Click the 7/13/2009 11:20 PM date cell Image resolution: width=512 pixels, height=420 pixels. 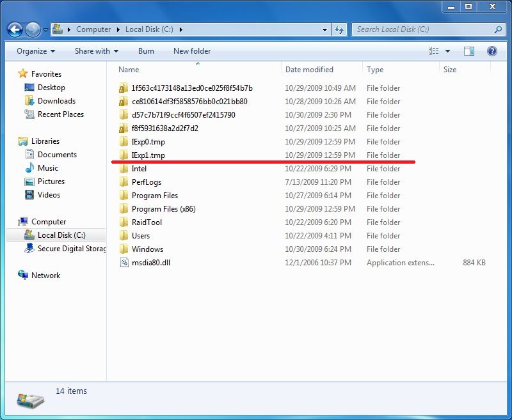coord(318,182)
